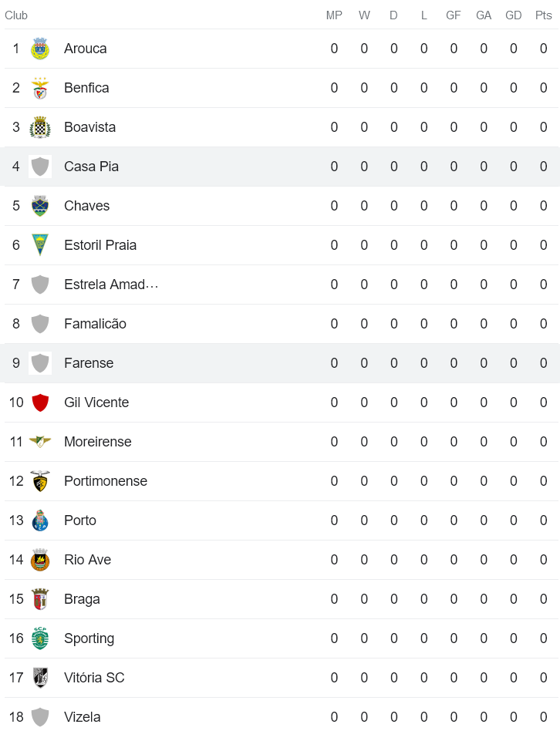Click the Boavista checkered crest
This screenshot has height=741, width=560.
tap(40, 127)
